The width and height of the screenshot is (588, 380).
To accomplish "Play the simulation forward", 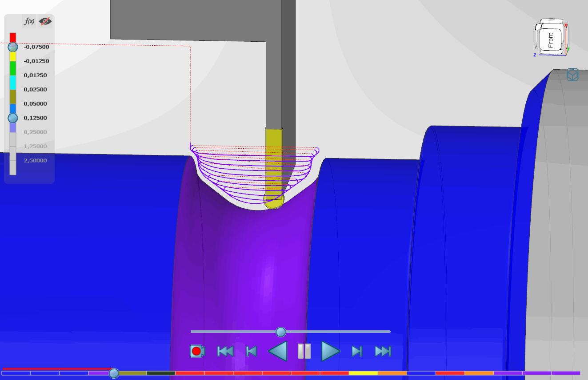I will tap(330, 351).
